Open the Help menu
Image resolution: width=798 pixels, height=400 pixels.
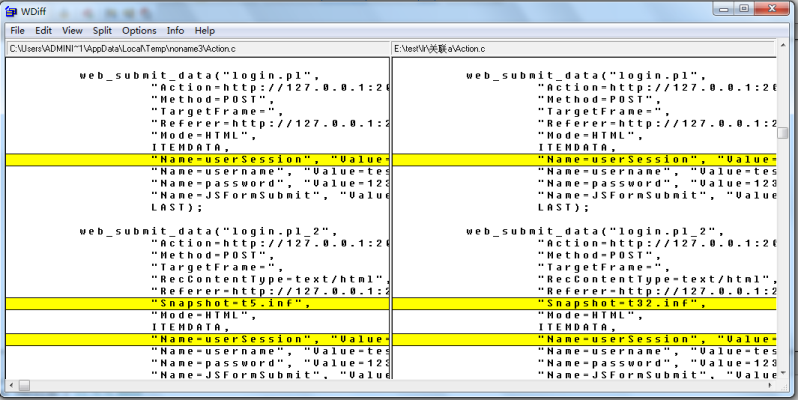click(x=205, y=31)
